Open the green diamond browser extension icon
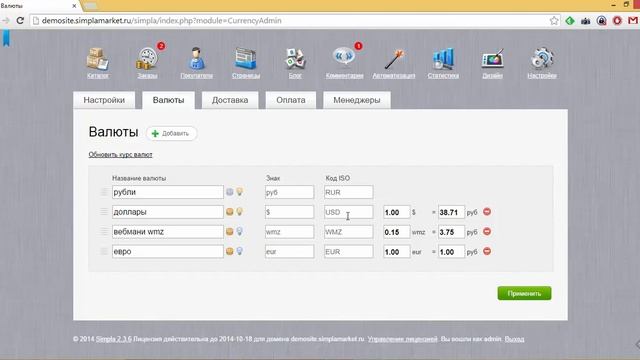This screenshot has width=640, height=360. [570, 20]
